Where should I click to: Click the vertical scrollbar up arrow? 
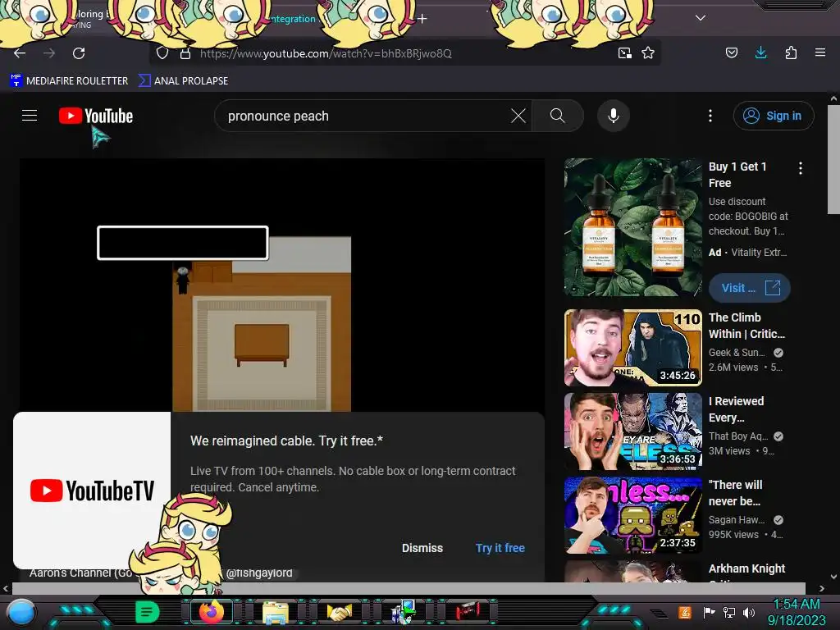point(833,98)
